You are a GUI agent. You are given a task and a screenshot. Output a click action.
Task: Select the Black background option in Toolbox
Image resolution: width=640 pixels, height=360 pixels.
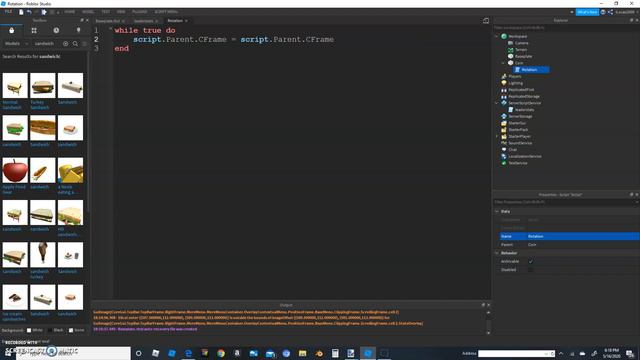click(x=50, y=330)
